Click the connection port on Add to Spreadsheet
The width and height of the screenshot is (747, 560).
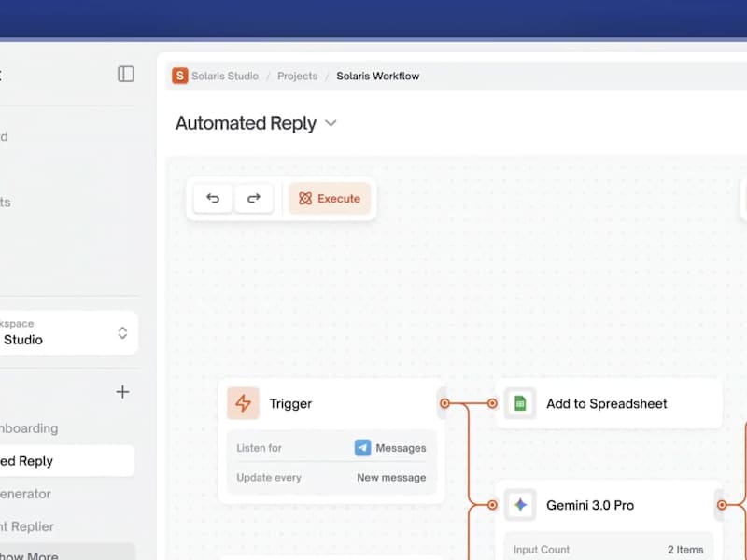(493, 403)
